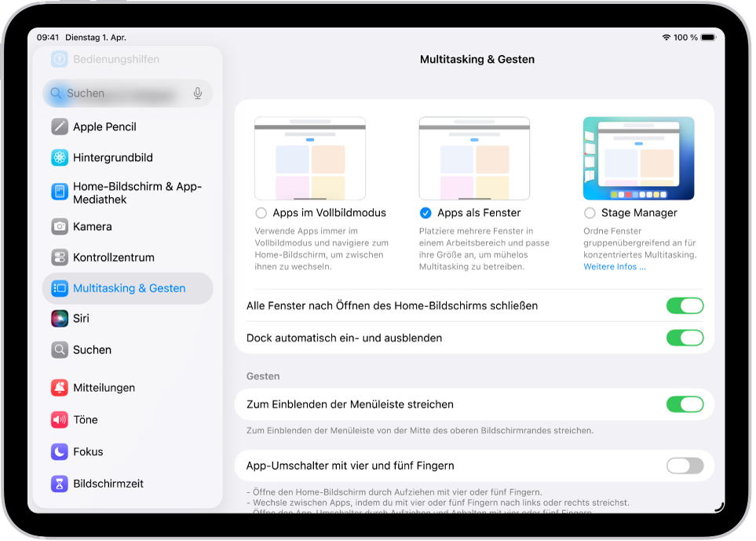Open 'Weitere Infos ...' link under Stage Manager
Viewport: 756px width, 541px height.
coord(615,266)
